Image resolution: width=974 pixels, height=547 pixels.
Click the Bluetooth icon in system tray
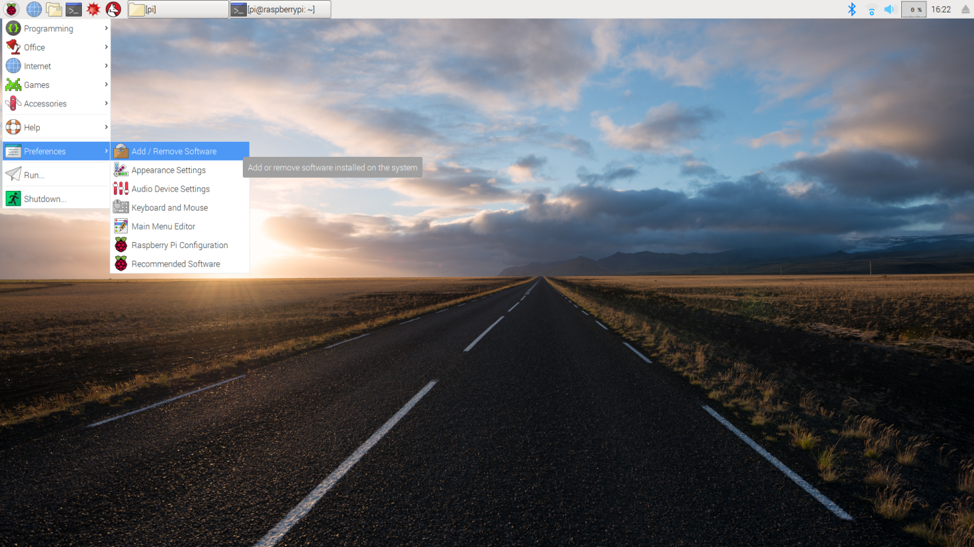point(852,9)
